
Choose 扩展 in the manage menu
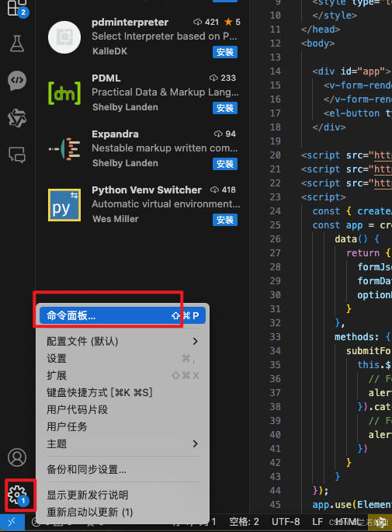coord(123,375)
